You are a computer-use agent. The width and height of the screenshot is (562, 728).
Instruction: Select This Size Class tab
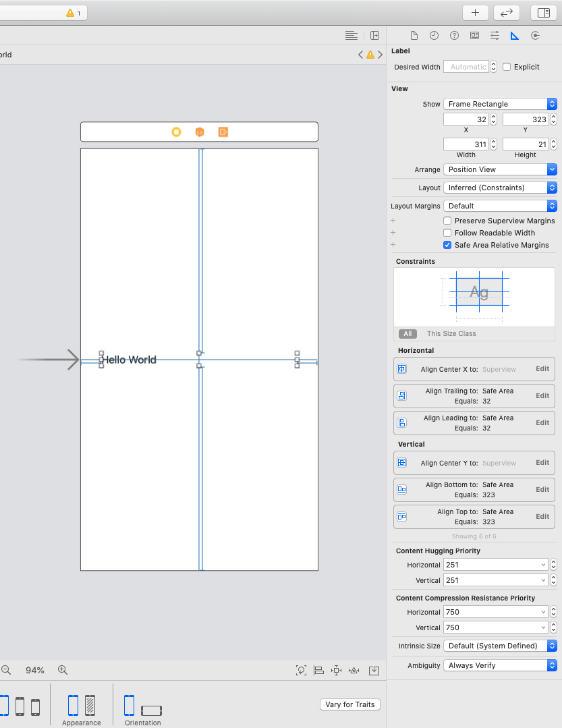pyautogui.click(x=451, y=333)
